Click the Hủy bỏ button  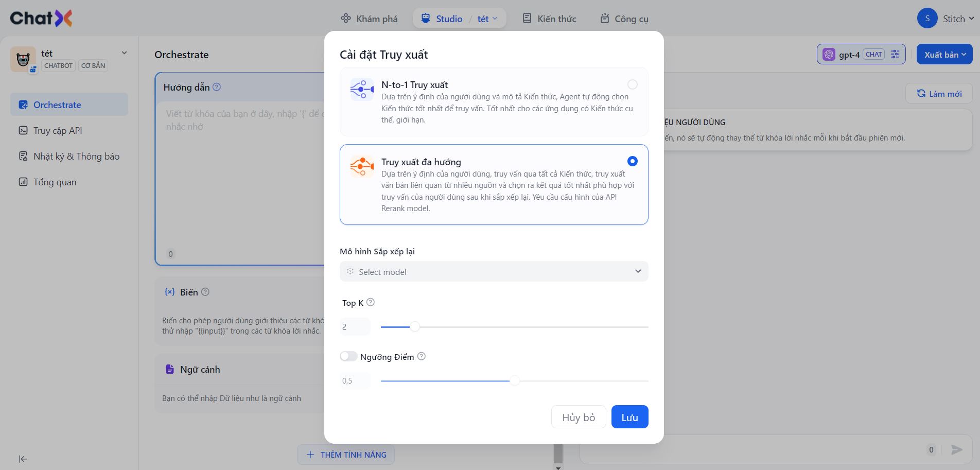tap(578, 417)
